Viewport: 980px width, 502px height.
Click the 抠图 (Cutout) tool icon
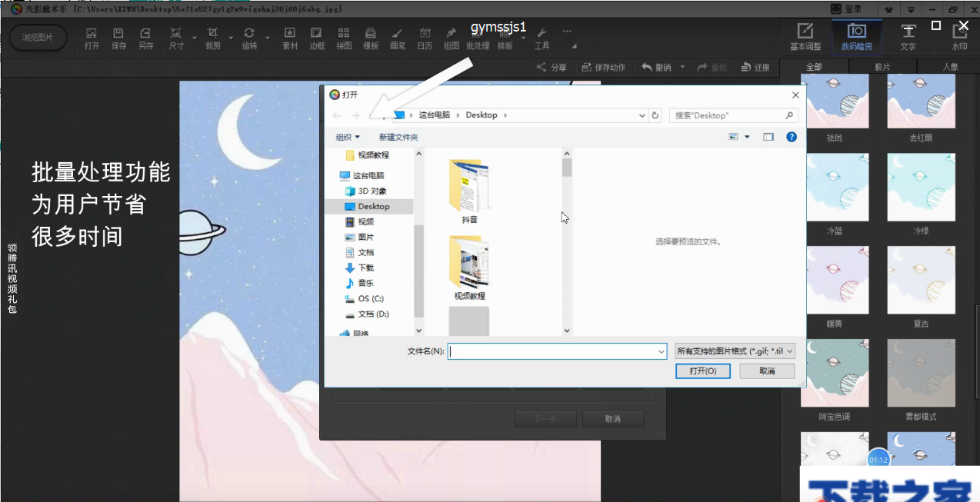point(452,38)
